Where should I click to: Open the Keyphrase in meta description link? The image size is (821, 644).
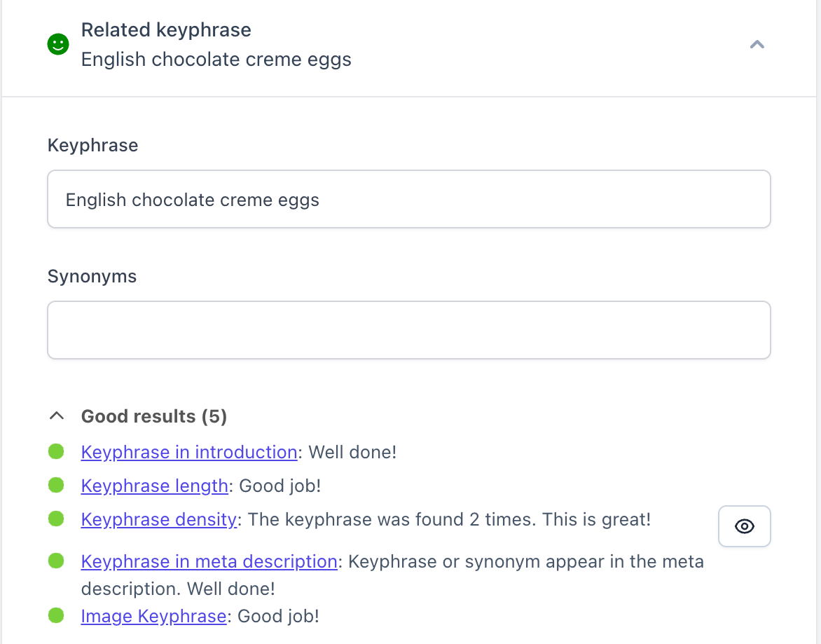click(209, 561)
